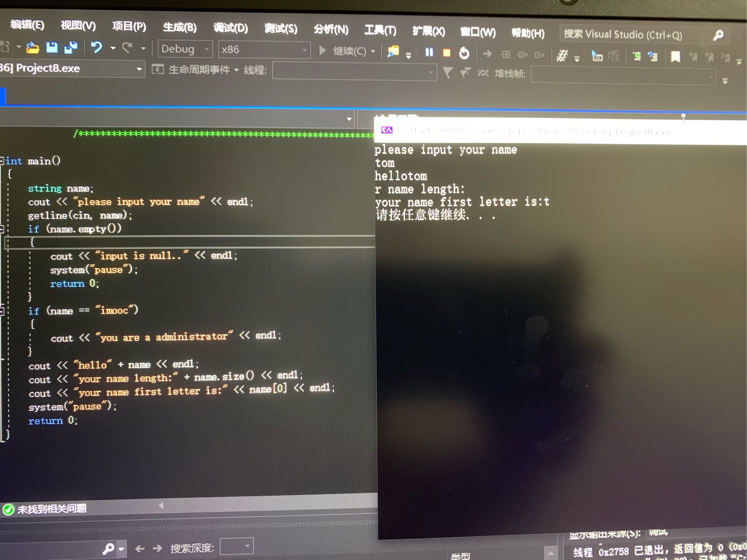Click the show next statement arrow icon
The width and height of the screenshot is (747, 560).
pyautogui.click(x=487, y=54)
